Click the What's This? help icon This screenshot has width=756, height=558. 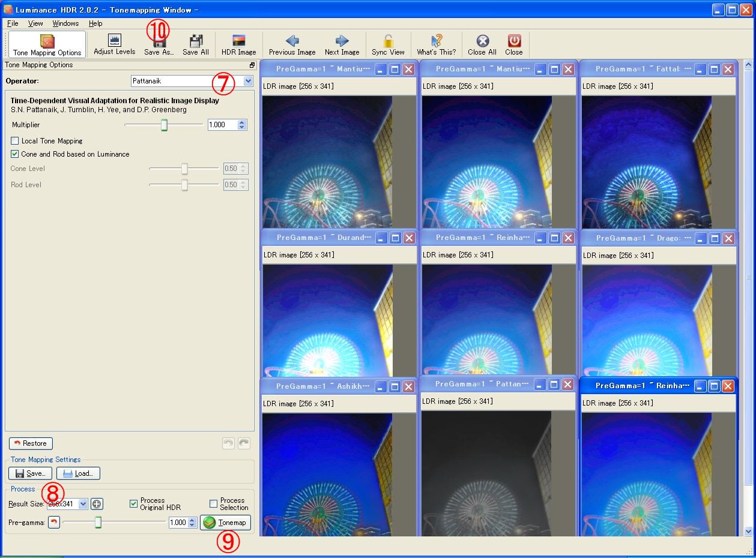437,41
